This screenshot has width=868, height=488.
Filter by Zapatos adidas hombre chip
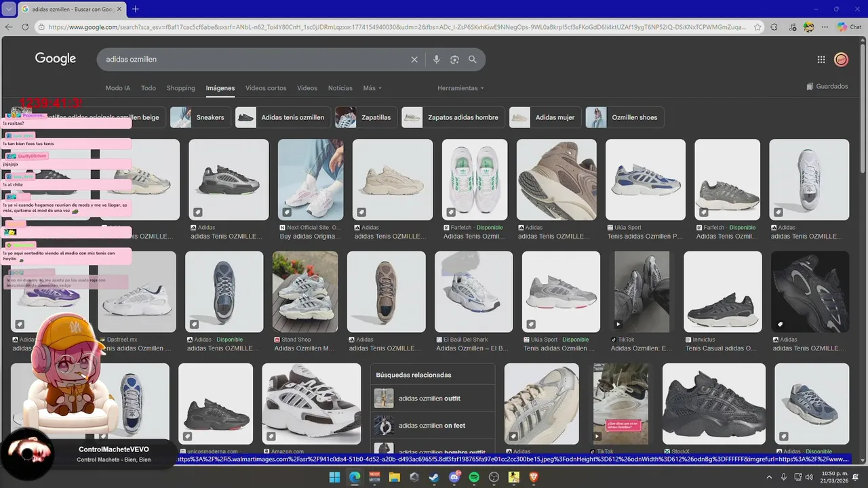pos(453,117)
